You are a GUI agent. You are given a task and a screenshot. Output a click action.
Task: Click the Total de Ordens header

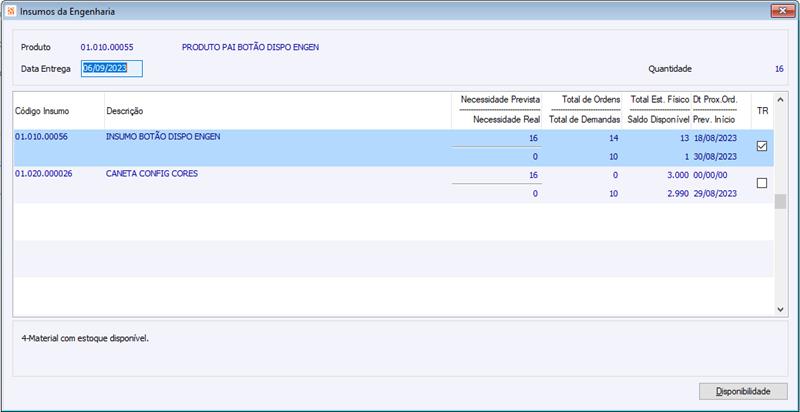click(591, 99)
